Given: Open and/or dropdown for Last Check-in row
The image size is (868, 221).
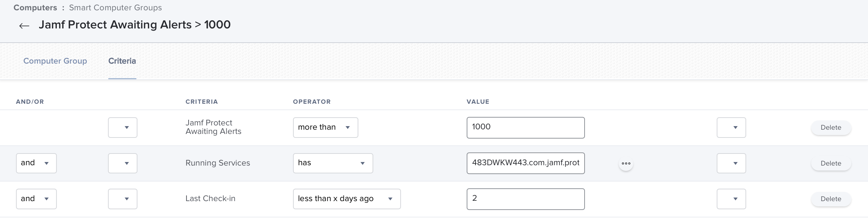Looking at the screenshot, I should pyautogui.click(x=36, y=199).
